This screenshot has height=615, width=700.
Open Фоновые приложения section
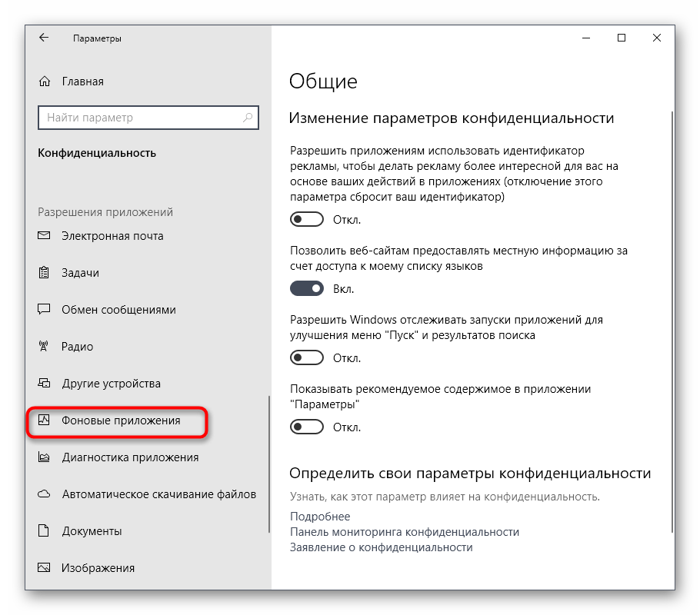click(x=121, y=421)
